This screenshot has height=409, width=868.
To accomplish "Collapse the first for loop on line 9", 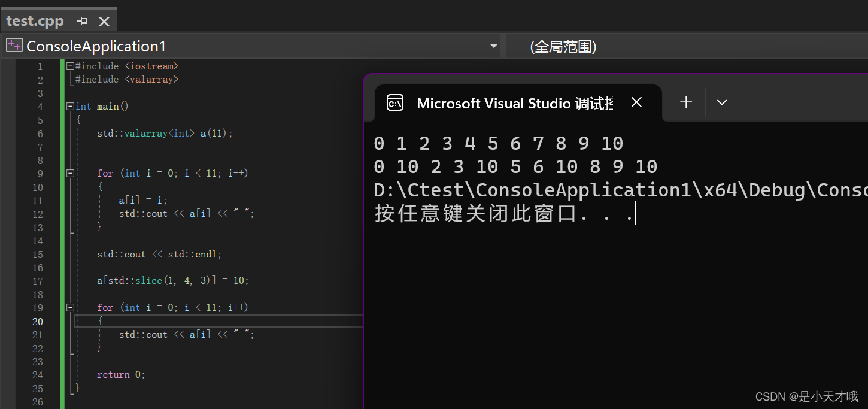I will click(x=70, y=173).
